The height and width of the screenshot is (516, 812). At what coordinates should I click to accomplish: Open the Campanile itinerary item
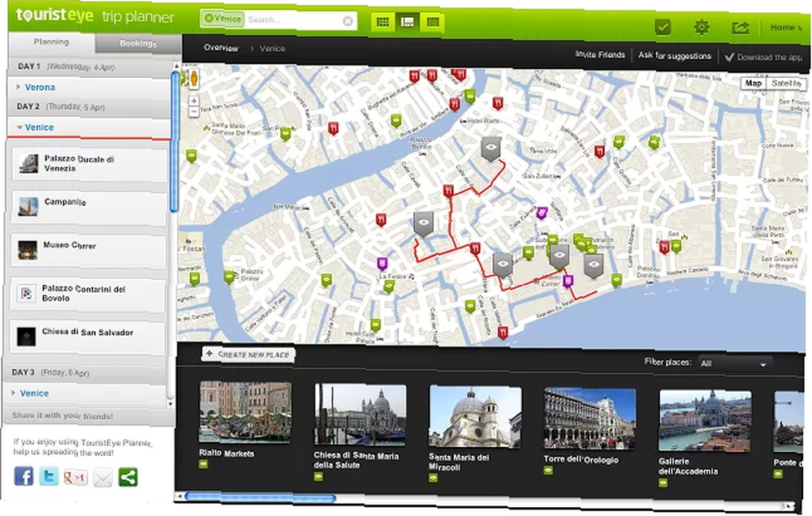coord(89,207)
